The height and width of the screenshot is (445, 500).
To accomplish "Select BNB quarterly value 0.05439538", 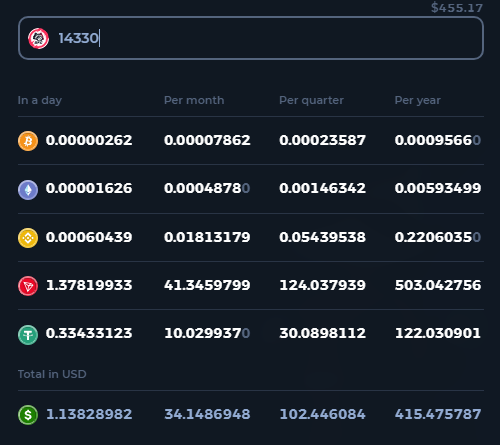I will point(322,237).
